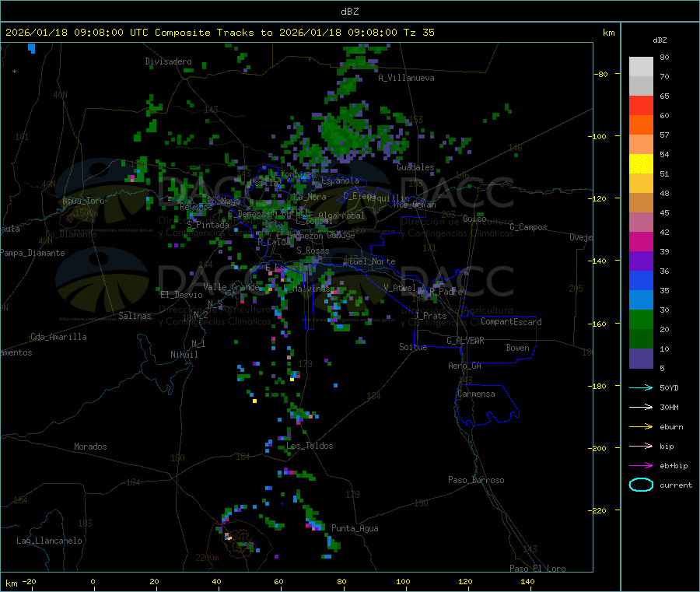Click the 'Pampa_Diamante' map label
Viewport: 700px width, 592px height.
(32, 253)
